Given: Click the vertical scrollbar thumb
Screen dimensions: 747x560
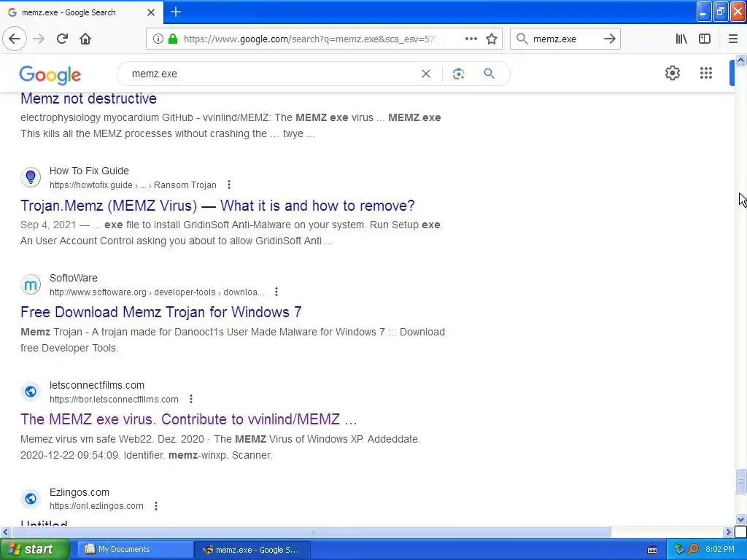Looking at the screenshot, I should pos(740,481).
